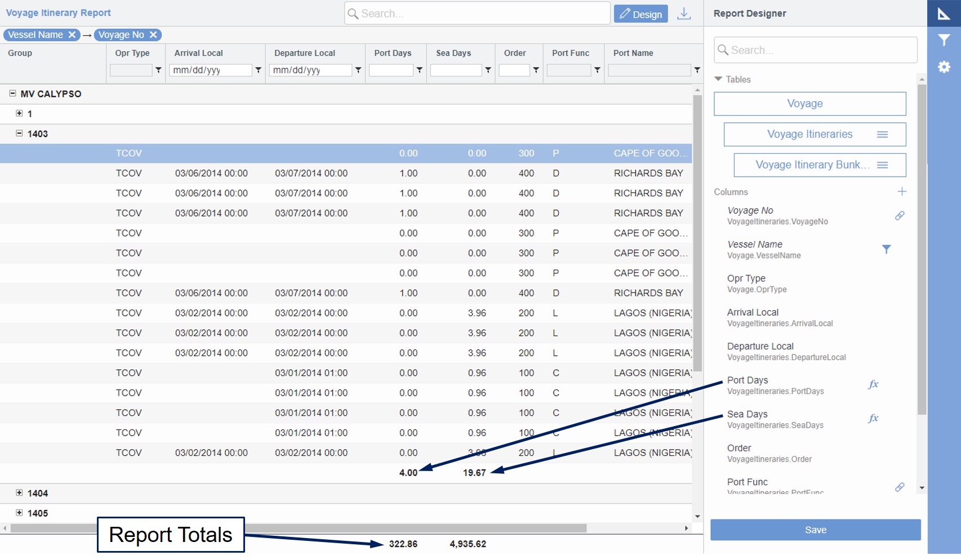
Task: Collapse the Tables section
Action: pos(718,79)
